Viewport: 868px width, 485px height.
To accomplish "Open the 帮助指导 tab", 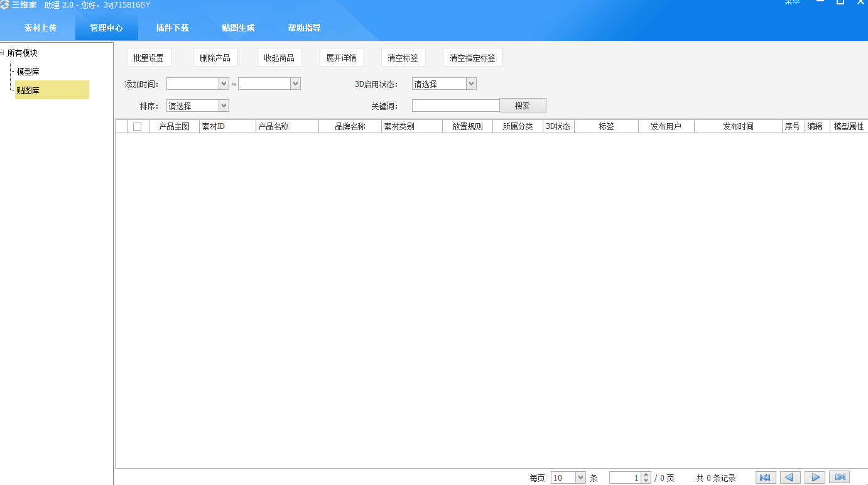I will point(304,28).
